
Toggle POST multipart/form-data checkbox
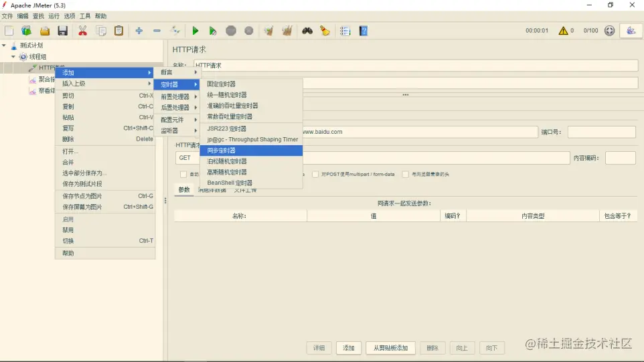315,175
